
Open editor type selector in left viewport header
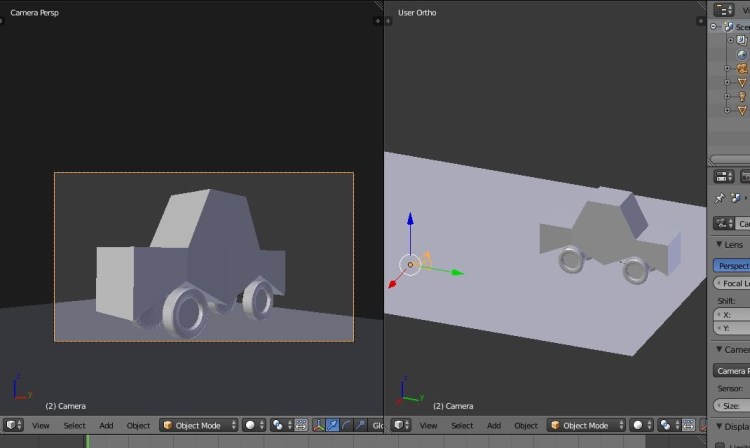13,425
